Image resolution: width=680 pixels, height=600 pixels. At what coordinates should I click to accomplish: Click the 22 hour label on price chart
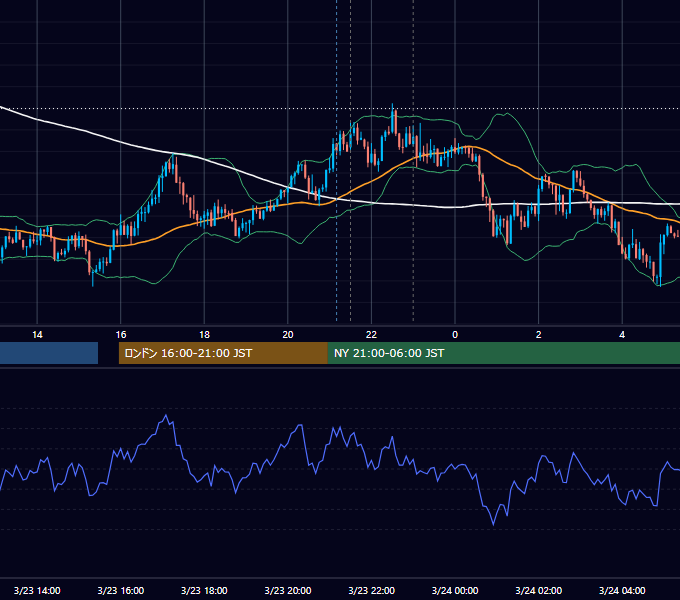(371, 335)
